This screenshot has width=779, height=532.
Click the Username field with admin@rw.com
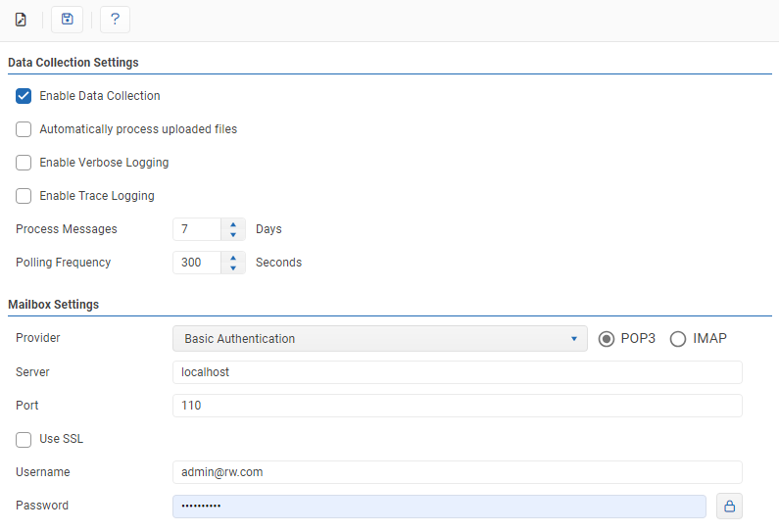click(x=457, y=472)
